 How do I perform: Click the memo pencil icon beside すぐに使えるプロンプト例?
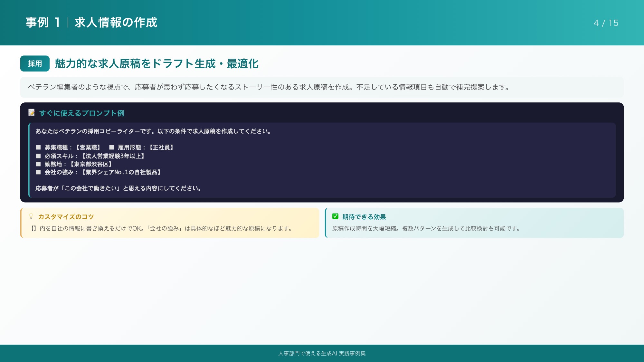pyautogui.click(x=32, y=112)
